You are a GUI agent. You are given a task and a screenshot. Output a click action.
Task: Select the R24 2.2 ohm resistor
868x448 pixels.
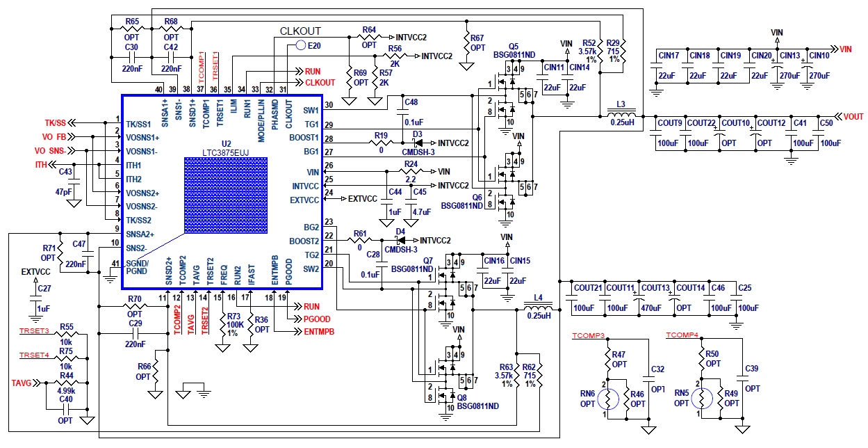pos(411,171)
